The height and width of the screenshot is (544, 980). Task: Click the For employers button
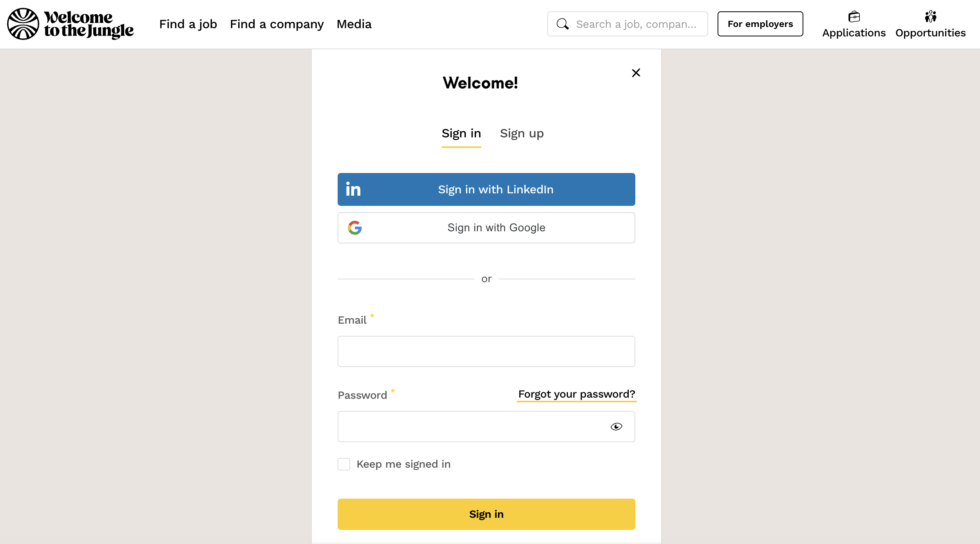(760, 24)
